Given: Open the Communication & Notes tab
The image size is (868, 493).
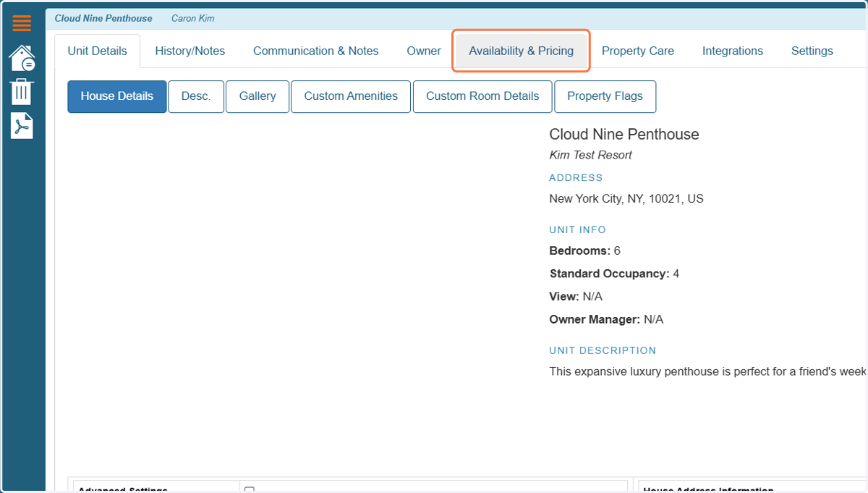Looking at the screenshot, I should 316,51.
